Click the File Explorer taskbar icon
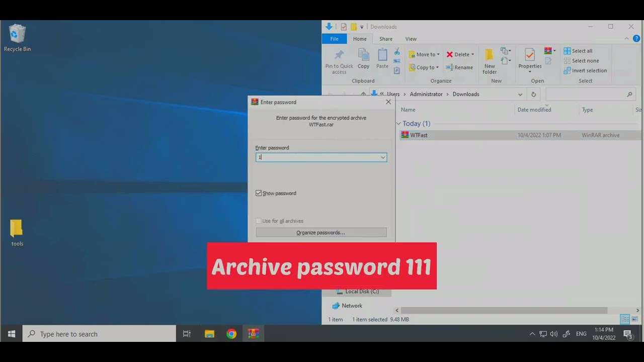Screen dimensions: 644x362 click(x=209, y=334)
